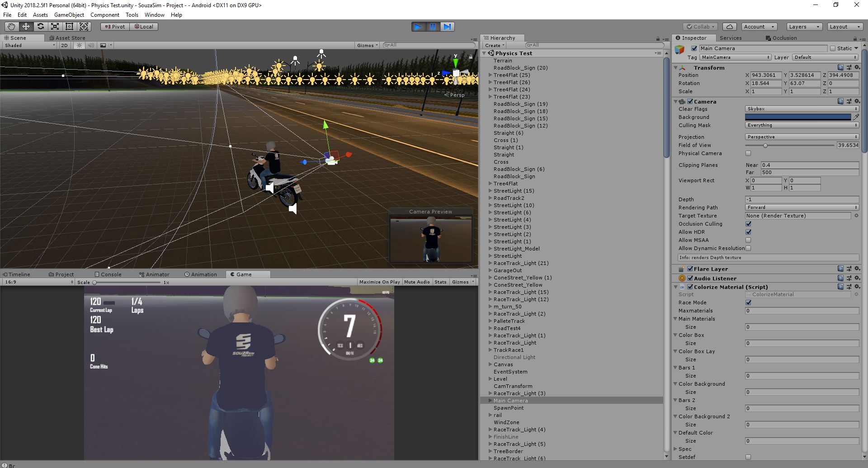Toggle scene audio speaker icon
868x468 pixels.
pos(91,45)
